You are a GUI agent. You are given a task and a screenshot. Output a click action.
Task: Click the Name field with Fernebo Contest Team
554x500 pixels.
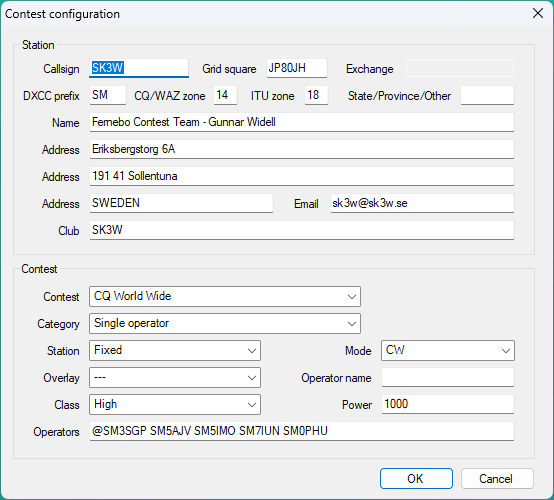pos(302,122)
